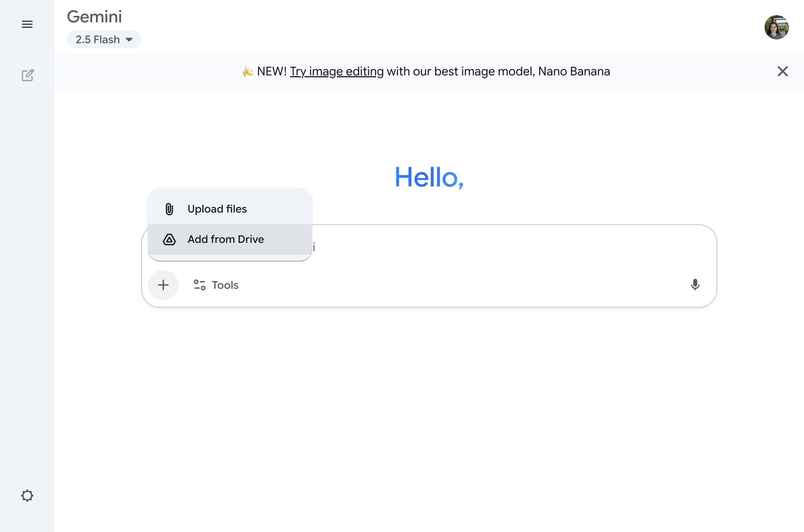804x532 pixels.
Task: Click the microphone voice input icon
Action: coord(695,285)
